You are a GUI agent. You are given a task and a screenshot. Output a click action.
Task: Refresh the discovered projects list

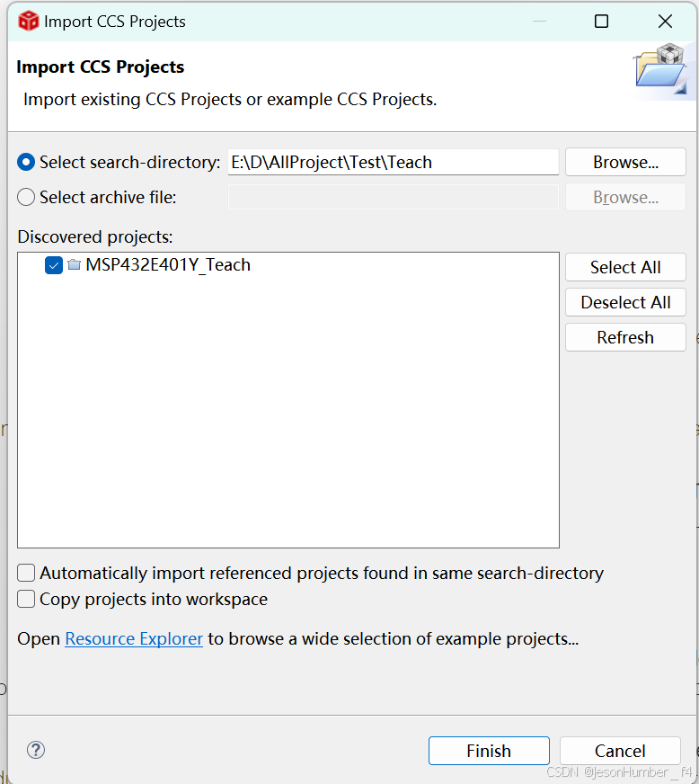[624, 337]
